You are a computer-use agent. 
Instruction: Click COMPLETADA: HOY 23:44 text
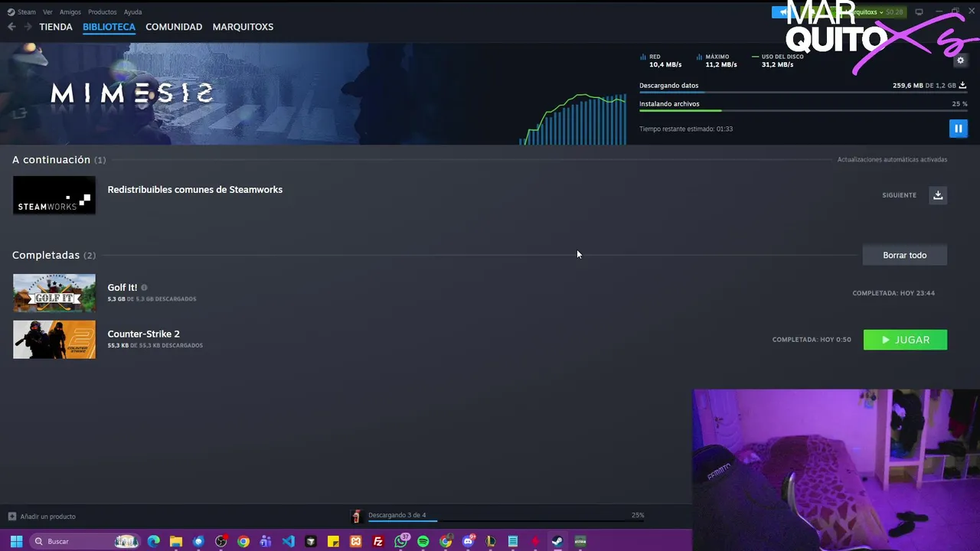tap(893, 293)
